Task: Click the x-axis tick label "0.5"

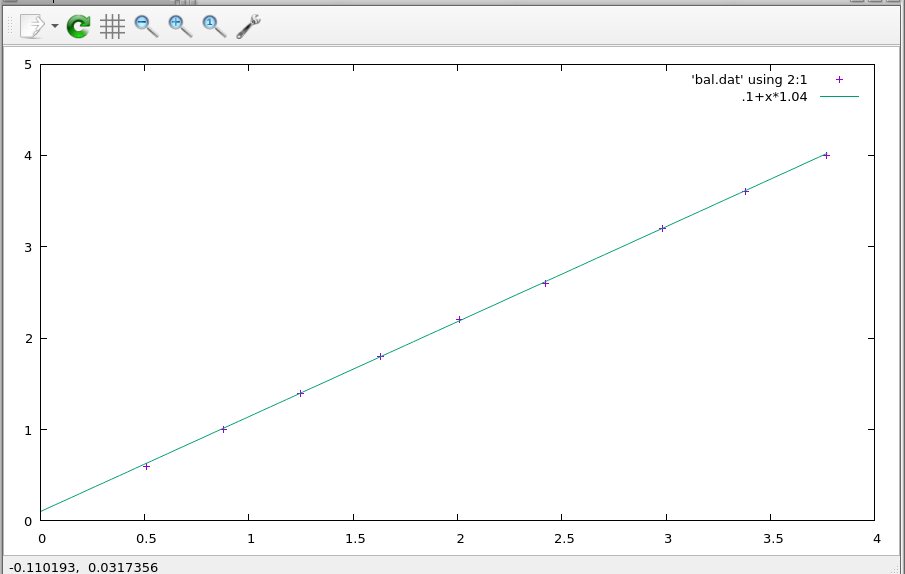Action: 146,539
